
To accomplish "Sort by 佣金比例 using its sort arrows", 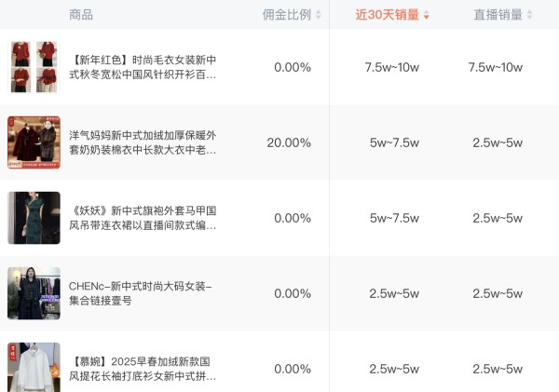I will pos(319,15).
